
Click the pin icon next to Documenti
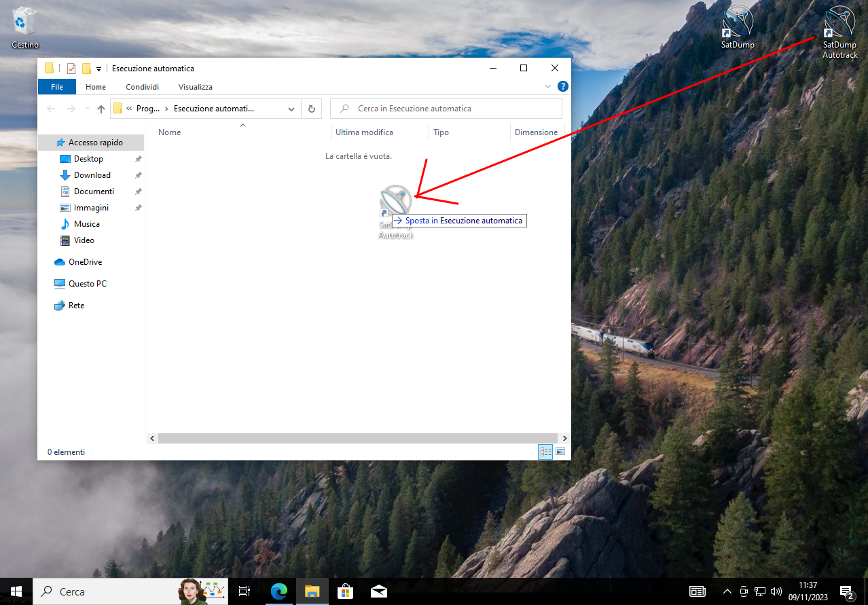138,191
